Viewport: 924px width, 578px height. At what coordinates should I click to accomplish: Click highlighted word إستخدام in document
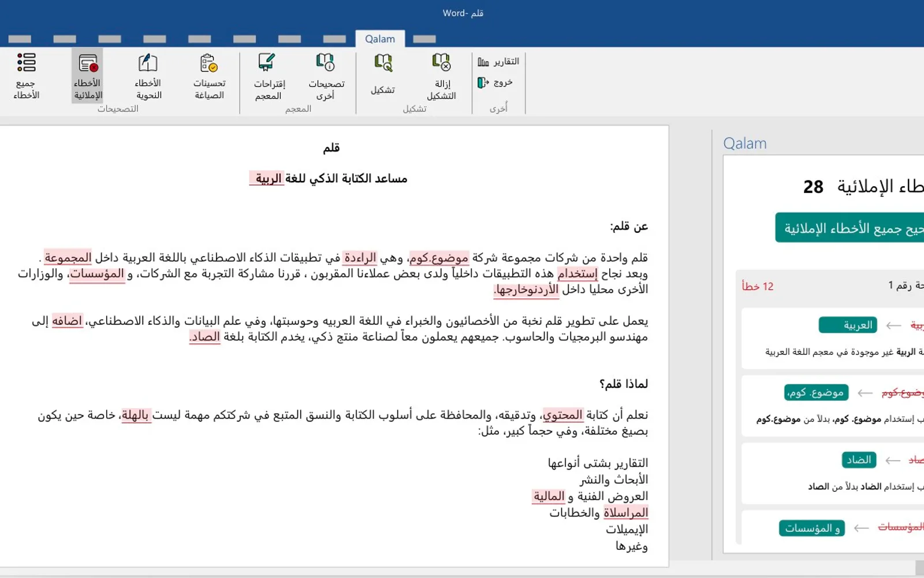point(577,273)
